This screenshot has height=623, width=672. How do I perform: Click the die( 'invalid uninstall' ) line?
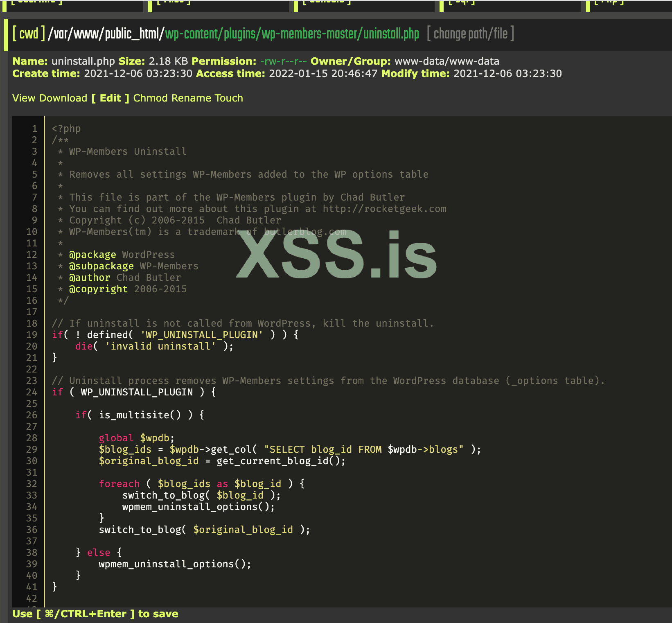(154, 346)
